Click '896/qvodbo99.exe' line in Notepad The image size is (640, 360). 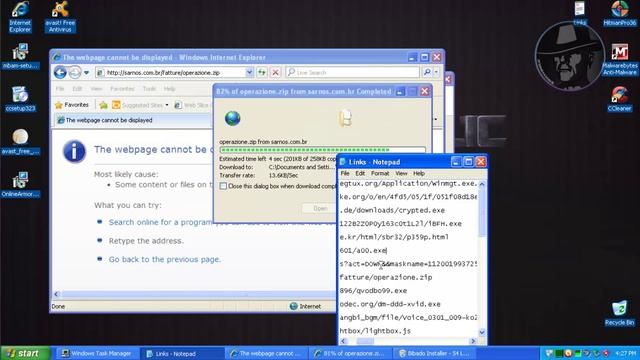[373, 291]
